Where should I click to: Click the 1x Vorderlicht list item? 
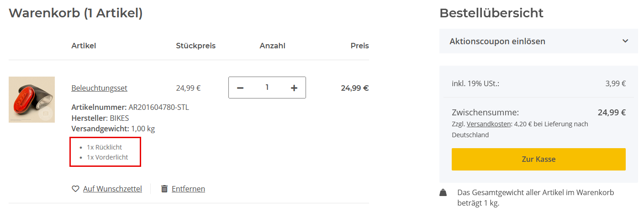[x=107, y=157]
